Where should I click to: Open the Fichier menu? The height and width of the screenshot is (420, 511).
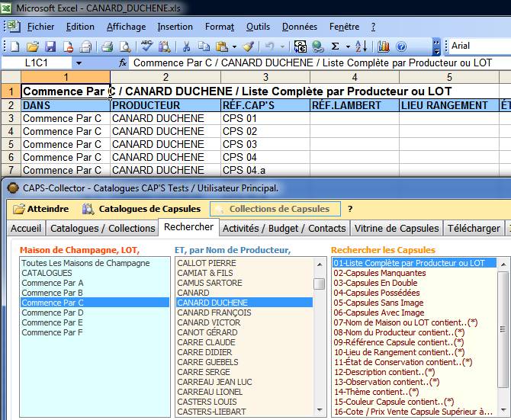point(40,27)
